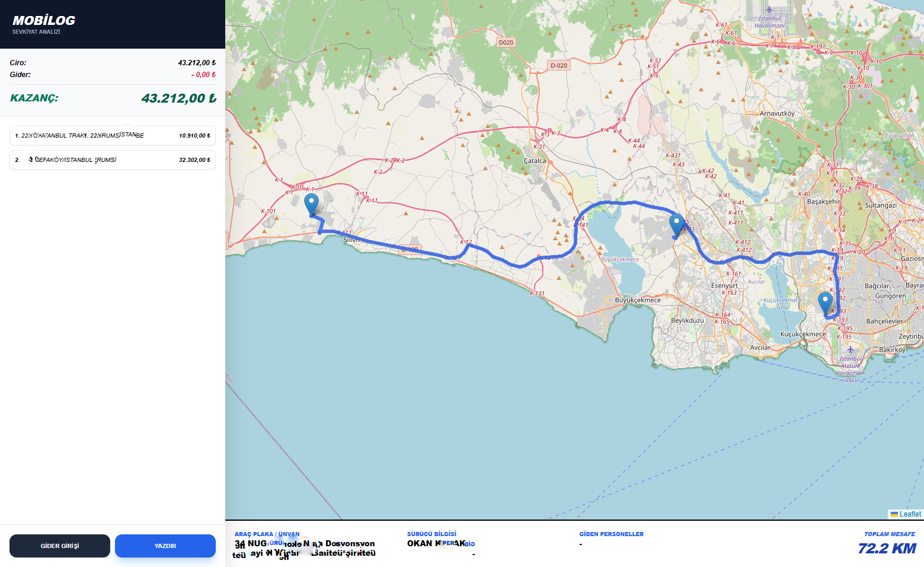Click the KAZANÇ total amount 43.212,00 ₺

[178, 98]
